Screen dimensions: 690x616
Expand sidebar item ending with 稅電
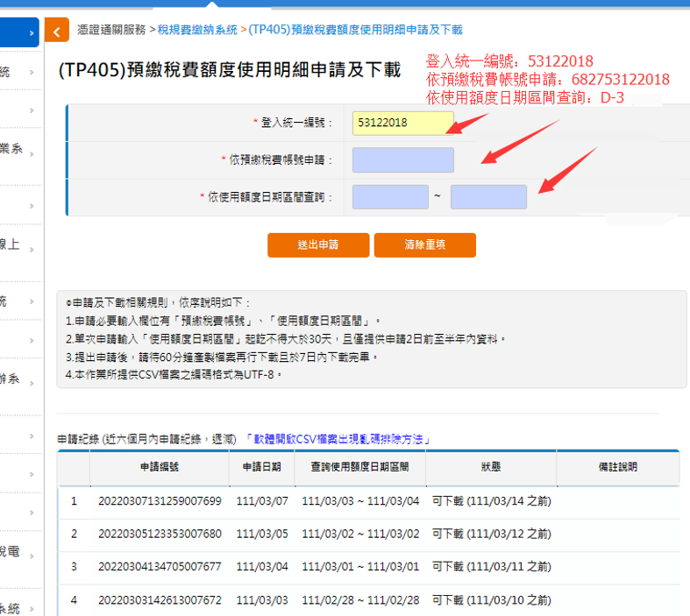[x=19, y=551]
